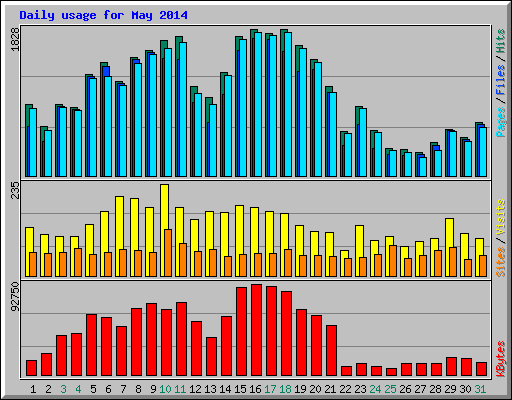
Task: Click day label 26 on the x-axis
Action: pos(405,389)
